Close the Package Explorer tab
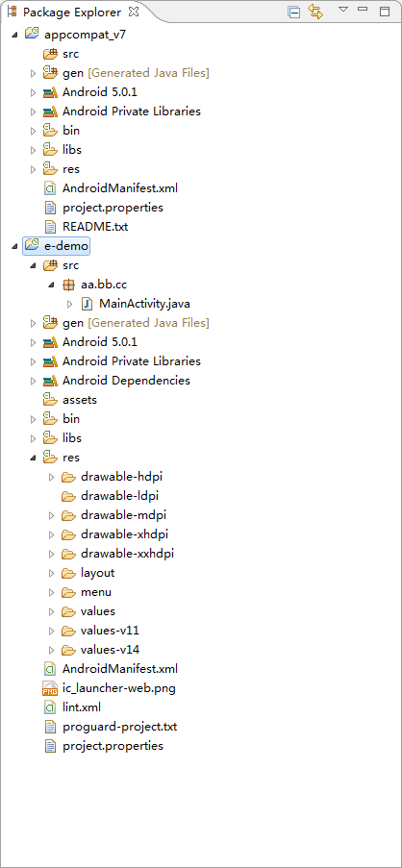The width and height of the screenshot is (402, 868). coord(134,12)
